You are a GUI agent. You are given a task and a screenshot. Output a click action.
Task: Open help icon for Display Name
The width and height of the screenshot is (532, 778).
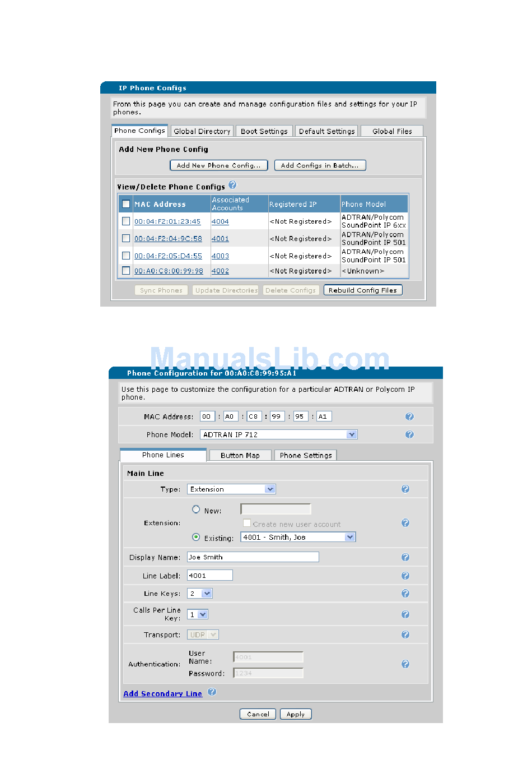[x=405, y=557]
